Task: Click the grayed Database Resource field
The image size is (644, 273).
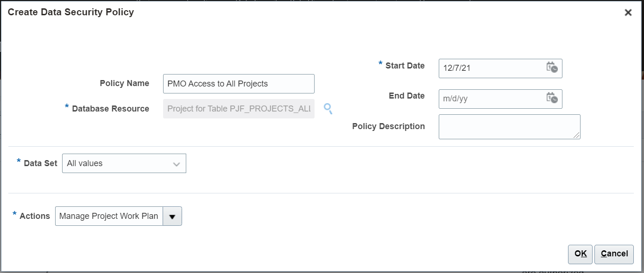Action: [239, 109]
